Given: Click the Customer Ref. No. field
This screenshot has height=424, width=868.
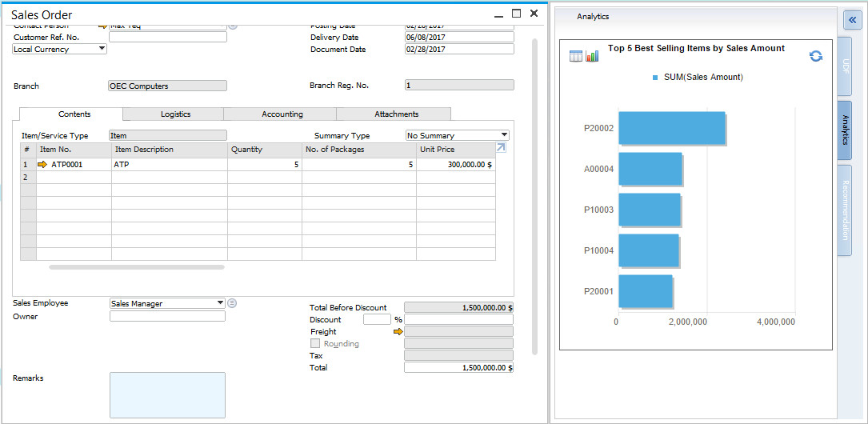Looking at the screenshot, I should pos(168,37).
